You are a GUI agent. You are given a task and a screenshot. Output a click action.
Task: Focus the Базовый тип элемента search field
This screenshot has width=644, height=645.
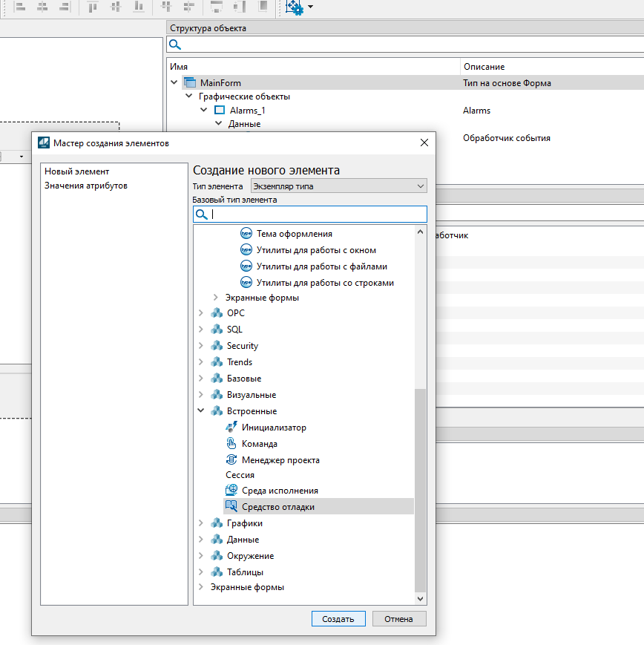(318, 215)
